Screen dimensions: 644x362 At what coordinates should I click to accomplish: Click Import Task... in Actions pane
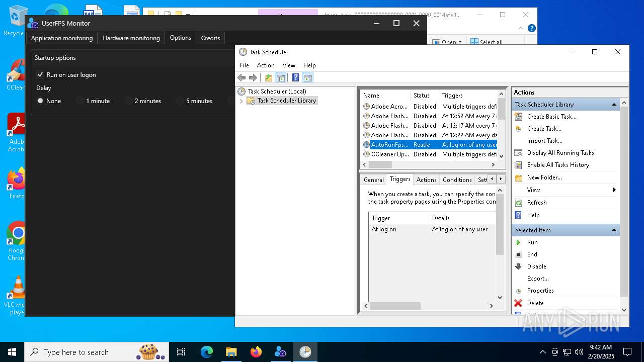click(x=545, y=141)
